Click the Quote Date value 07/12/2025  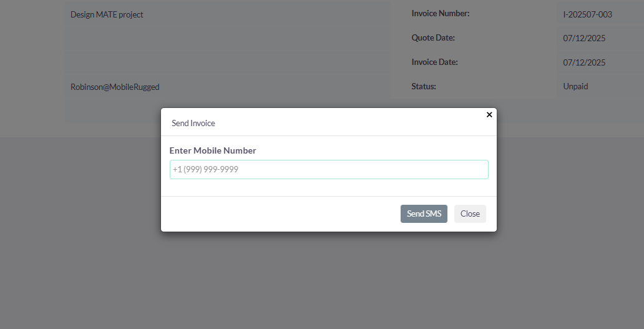(x=584, y=38)
